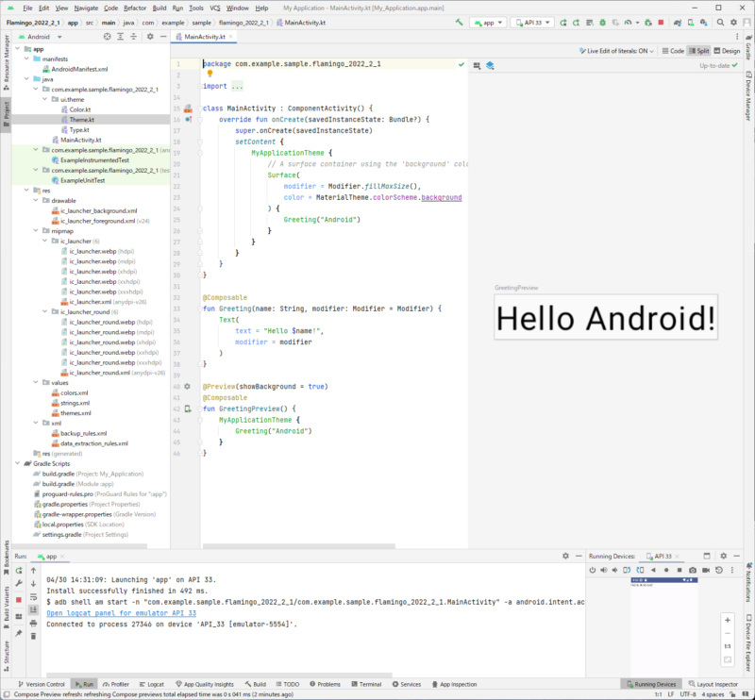Open the Refactor menu

[135, 7]
